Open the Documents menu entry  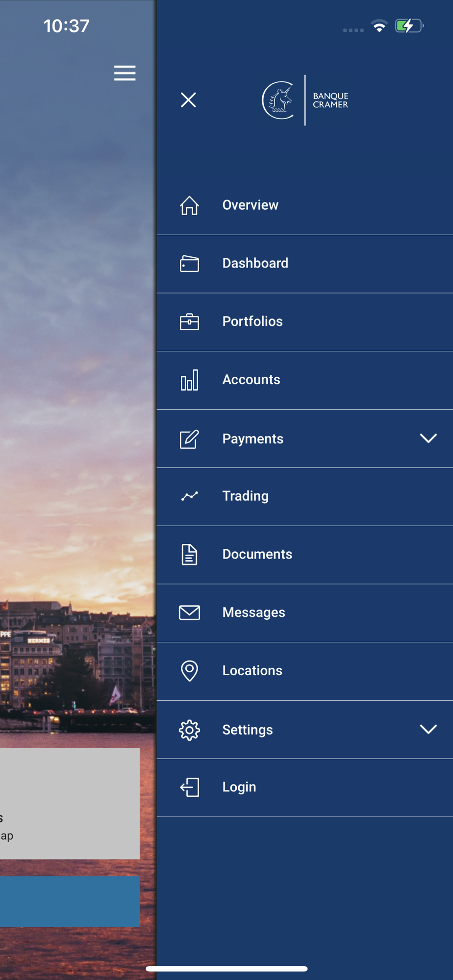[305, 555]
